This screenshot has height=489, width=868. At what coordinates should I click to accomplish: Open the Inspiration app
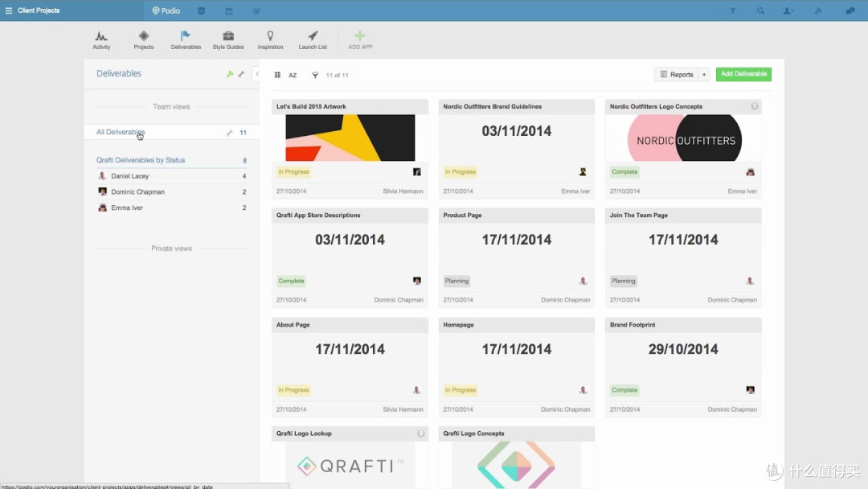coord(270,40)
